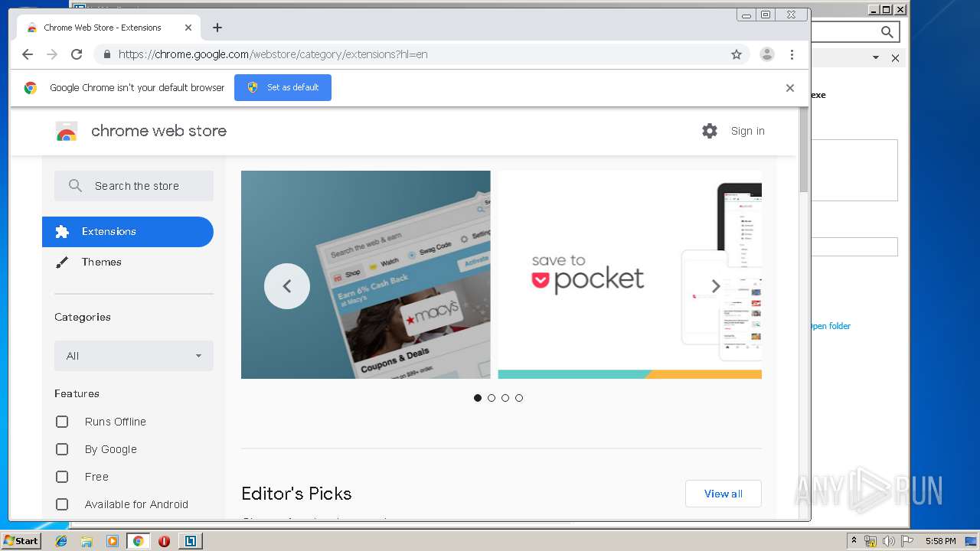Select the third carousel dot
Screen dimensions: 980x551
(x=505, y=398)
